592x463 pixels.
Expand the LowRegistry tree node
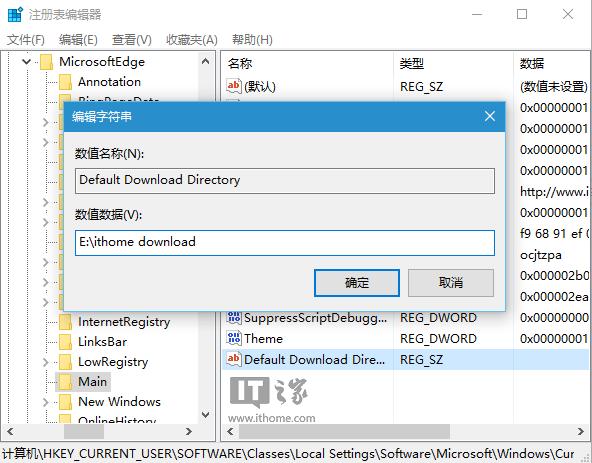(46, 362)
